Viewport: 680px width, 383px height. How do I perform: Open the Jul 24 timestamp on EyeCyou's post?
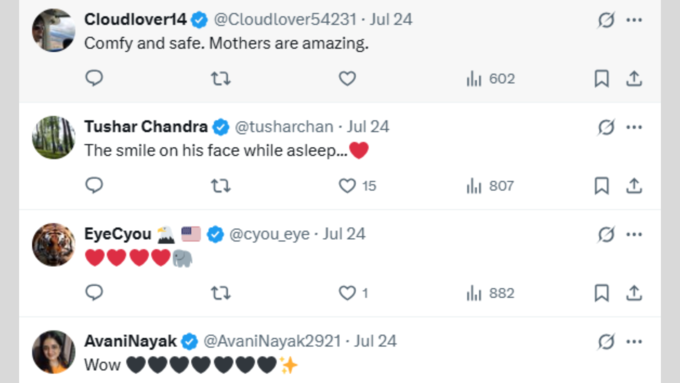coord(344,234)
